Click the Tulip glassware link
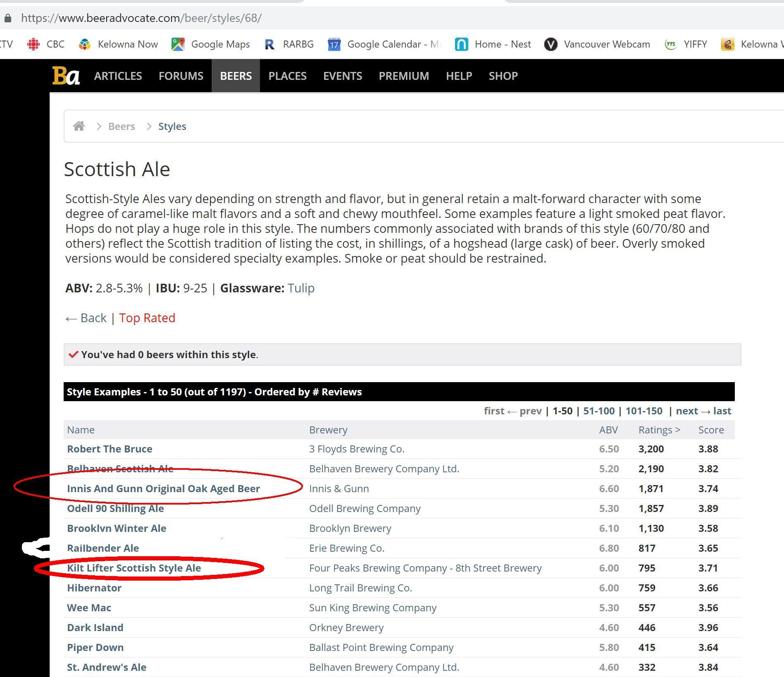The width and height of the screenshot is (784, 677). pyautogui.click(x=301, y=288)
